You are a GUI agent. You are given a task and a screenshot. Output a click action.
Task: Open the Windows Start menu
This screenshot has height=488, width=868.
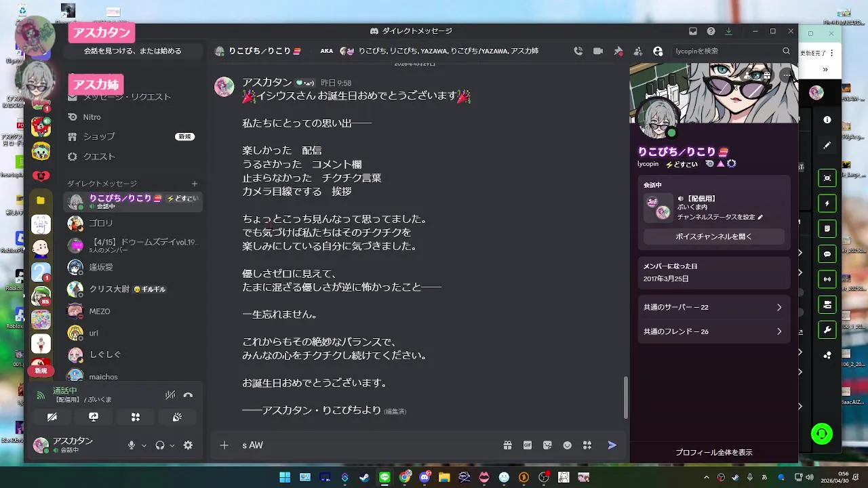click(285, 477)
